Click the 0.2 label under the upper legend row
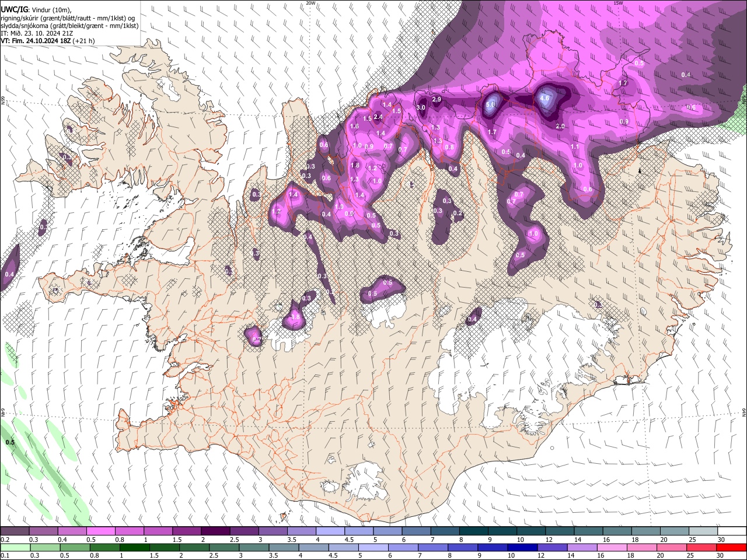Image resolution: width=747 pixels, height=560 pixels. coord(5,540)
